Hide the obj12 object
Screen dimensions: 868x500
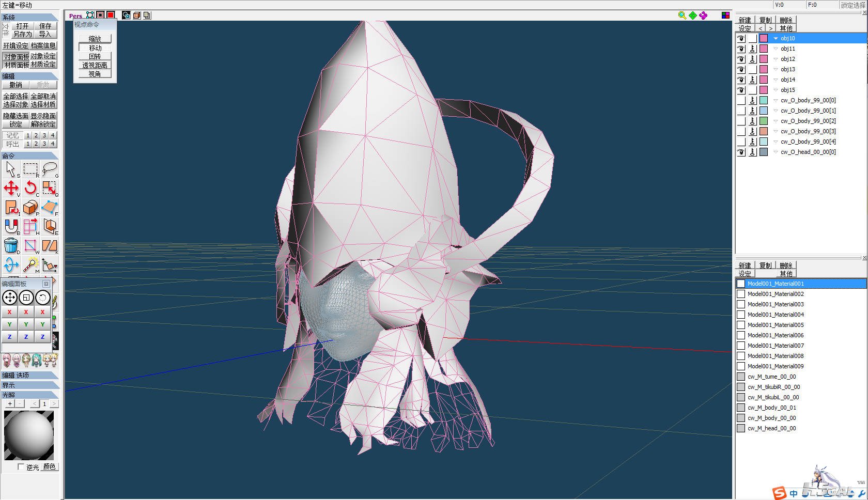741,59
